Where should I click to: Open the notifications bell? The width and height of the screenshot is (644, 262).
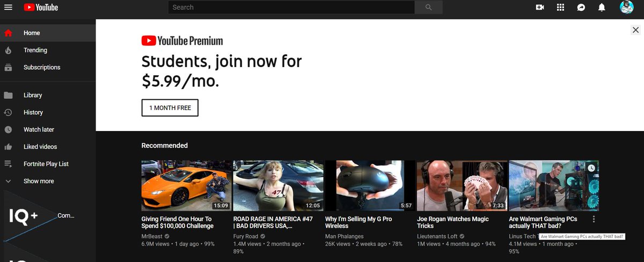point(602,8)
